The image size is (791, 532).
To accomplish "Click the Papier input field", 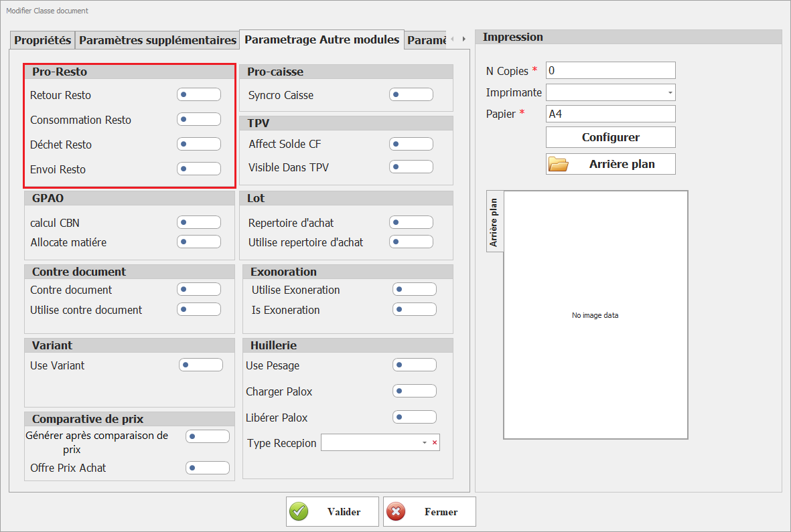I will tap(610, 114).
